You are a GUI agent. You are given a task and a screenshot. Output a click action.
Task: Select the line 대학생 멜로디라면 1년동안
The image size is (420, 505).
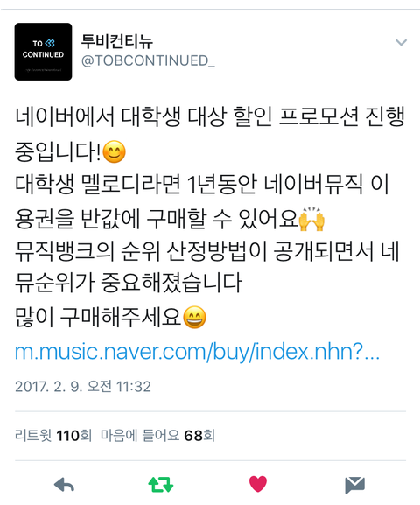[x=202, y=184]
